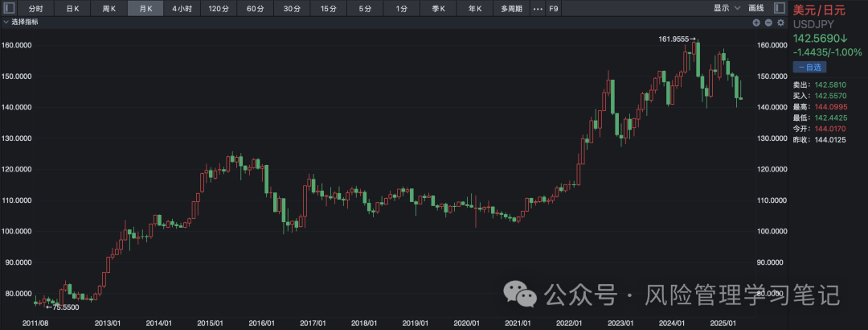868x330 pixels.
Task: Click the 2013/01 date axis label
Action: tap(108, 323)
